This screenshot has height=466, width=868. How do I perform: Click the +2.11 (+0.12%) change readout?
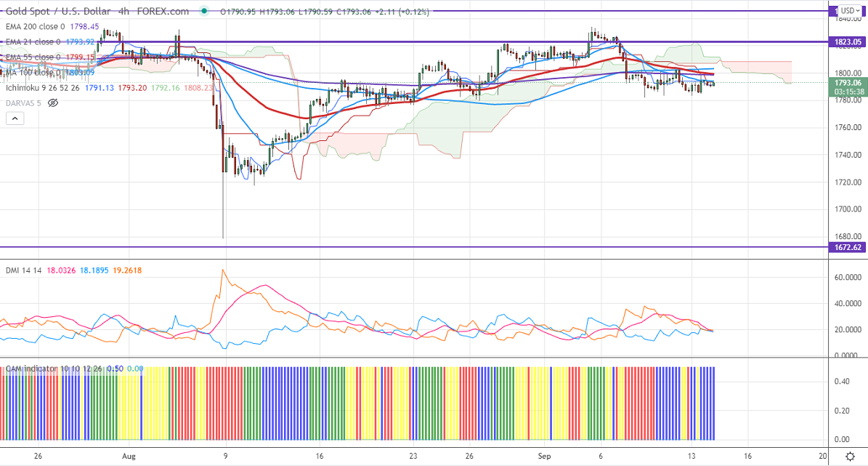click(402, 11)
